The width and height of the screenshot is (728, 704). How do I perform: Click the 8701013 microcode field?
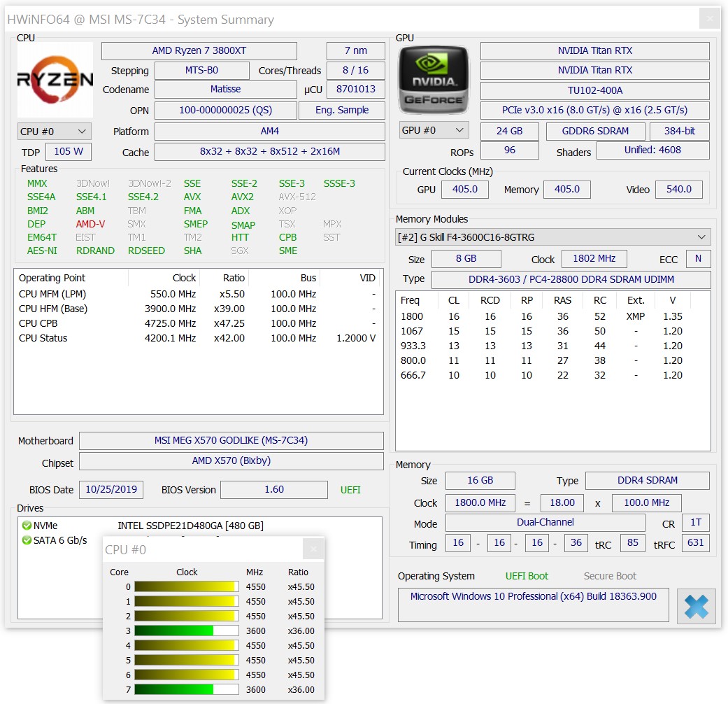[x=356, y=90]
